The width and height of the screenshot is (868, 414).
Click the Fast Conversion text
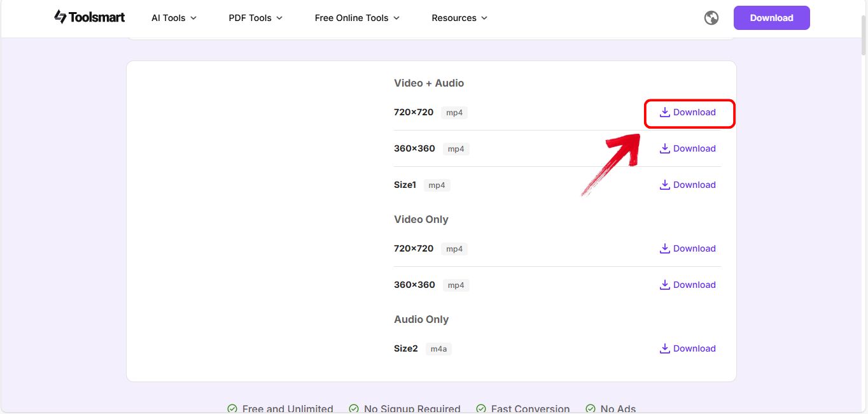tap(531, 408)
